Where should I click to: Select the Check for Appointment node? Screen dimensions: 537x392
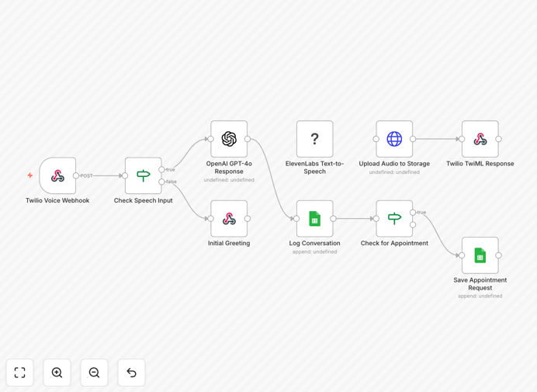click(394, 219)
